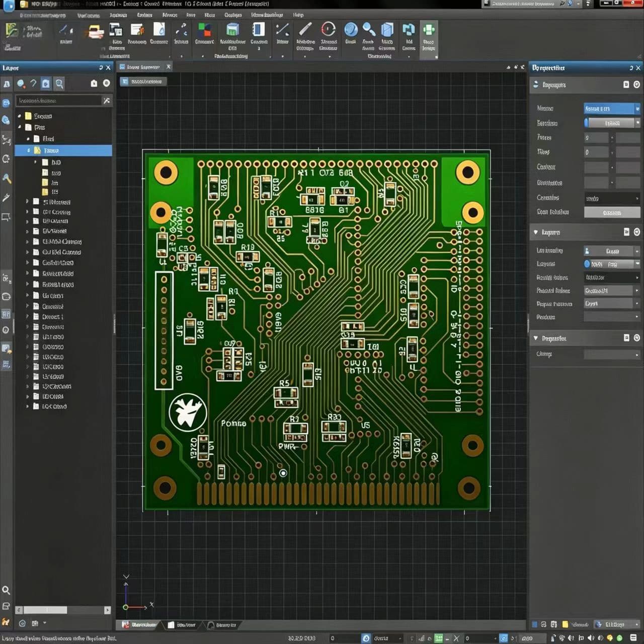Click the round white logo on the PCB
The height and width of the screenshot is (644, 644).
[x=188, y=413]
